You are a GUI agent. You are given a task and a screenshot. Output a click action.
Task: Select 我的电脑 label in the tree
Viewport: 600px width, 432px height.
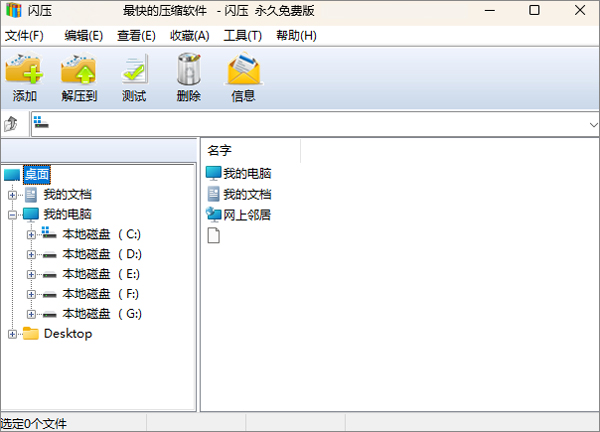(x=67, y=214)
